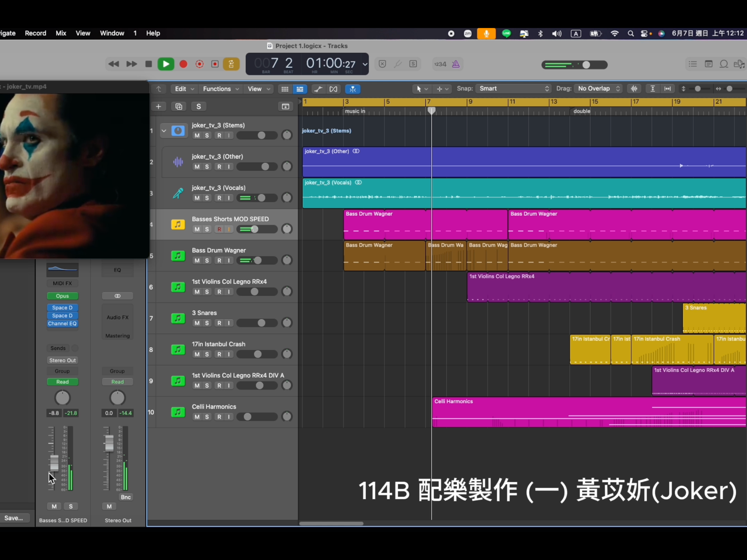Click the Catch Playhead icon
The width and height of the screenshot is (747, 560).
point(353,89)
